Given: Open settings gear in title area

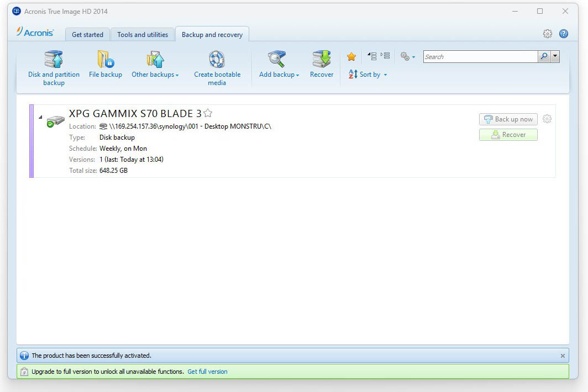Looking at the screenshot, I should point(548,34).
